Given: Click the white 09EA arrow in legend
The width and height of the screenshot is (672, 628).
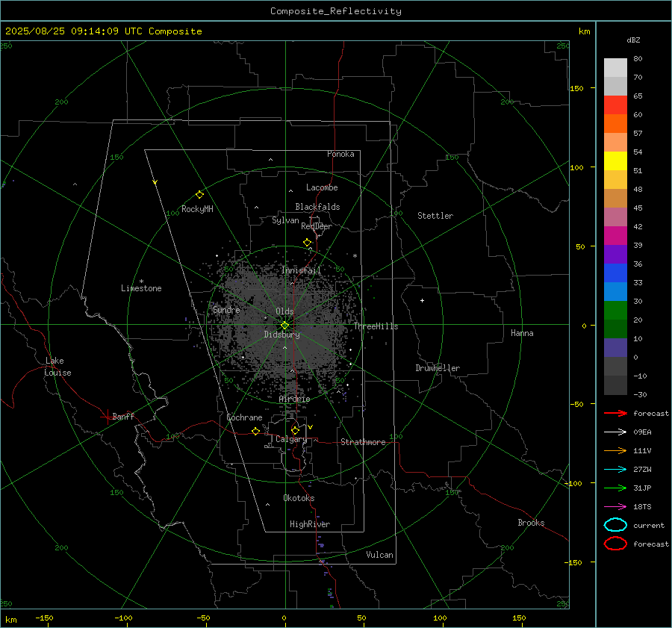Looking at the screenshot, I should (615, 432).
